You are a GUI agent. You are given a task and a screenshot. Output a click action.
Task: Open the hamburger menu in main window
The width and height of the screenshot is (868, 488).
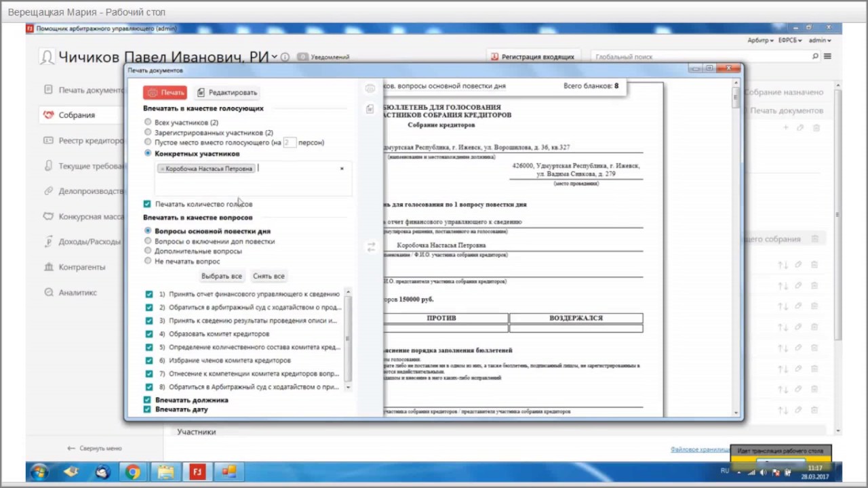pos(827,57)
